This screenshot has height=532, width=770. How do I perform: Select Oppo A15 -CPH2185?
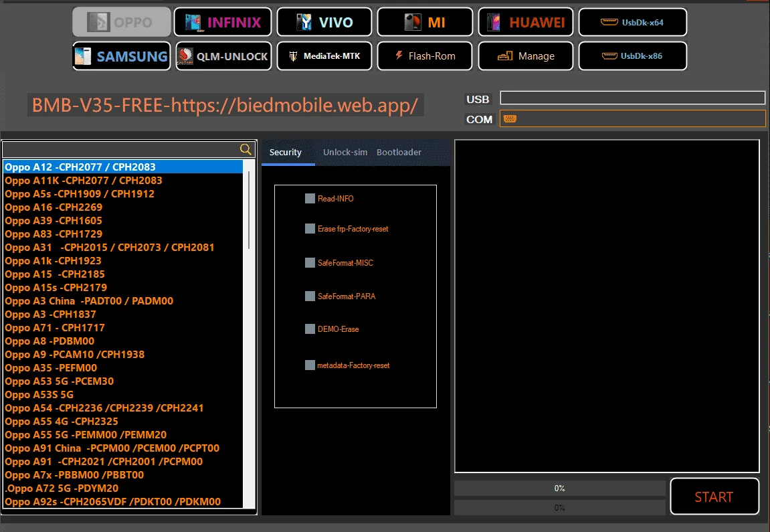click(x=123, y=274)
